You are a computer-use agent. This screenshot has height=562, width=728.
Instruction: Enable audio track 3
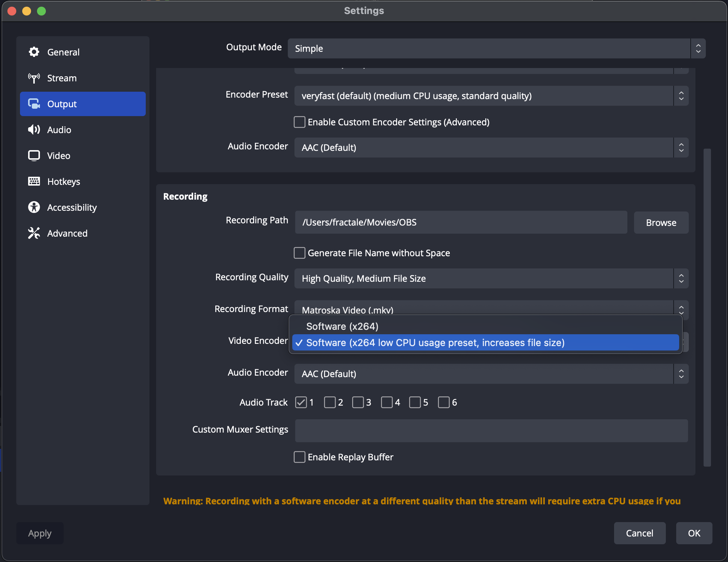[358, 402]
